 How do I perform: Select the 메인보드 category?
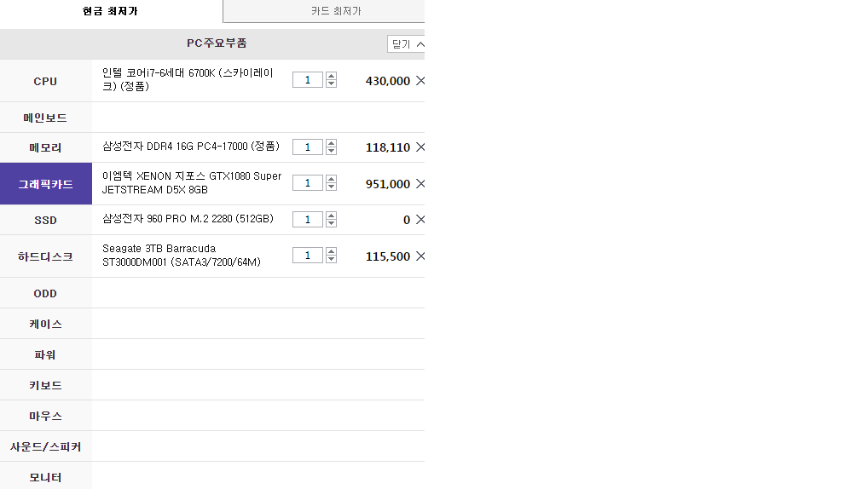coord(45,118)
